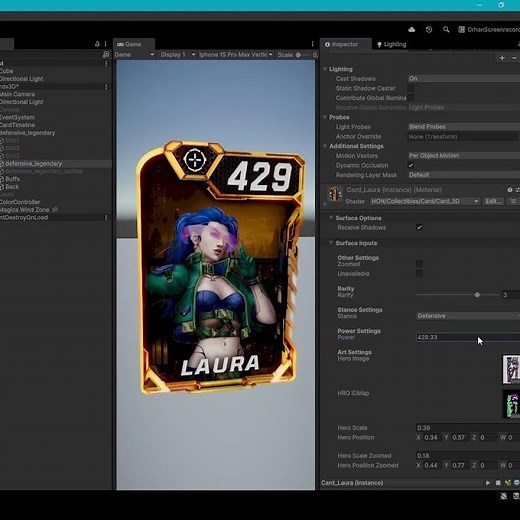The height and width of the screenshot is (520, 520).
Task: Open the Shader selection dropdown
Action: [x=425, y=201]
